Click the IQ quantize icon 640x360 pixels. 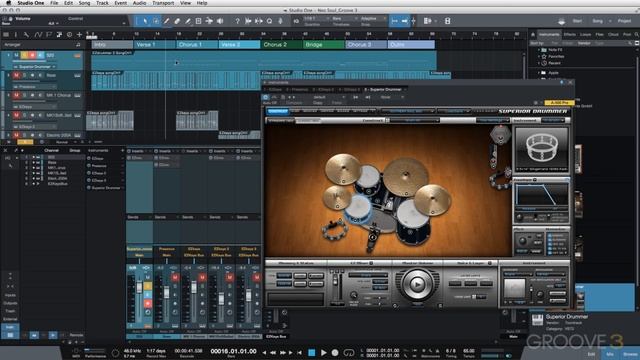tap(296, 21)
